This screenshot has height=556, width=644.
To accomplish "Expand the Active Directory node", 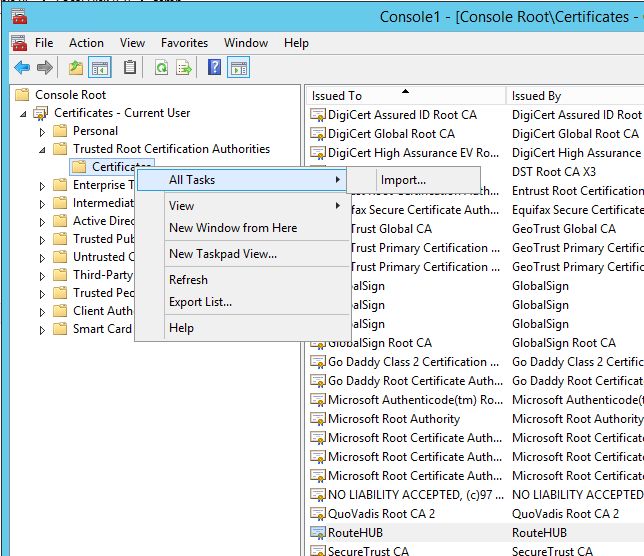I will coord(42,222).
